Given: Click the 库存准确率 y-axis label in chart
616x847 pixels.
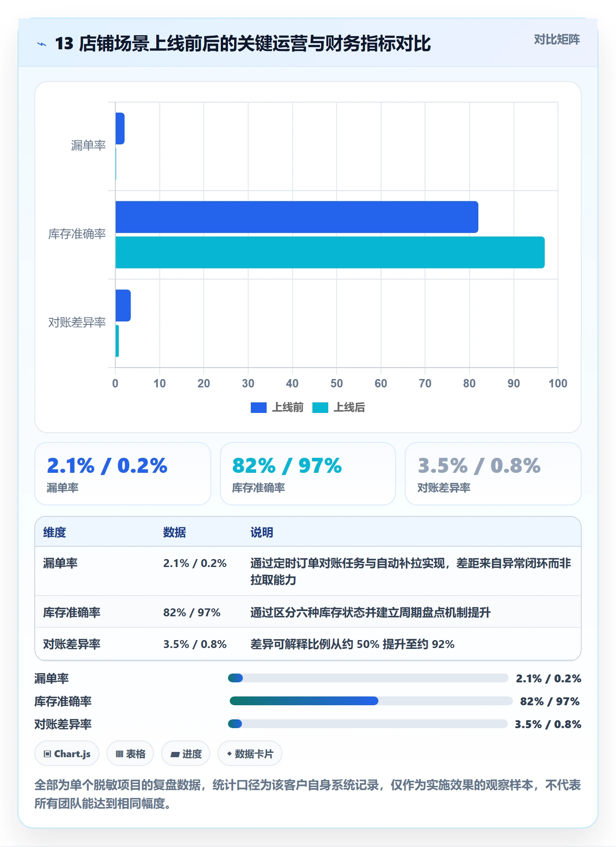Looking at the screenshot, I should (x=77, y=234).
